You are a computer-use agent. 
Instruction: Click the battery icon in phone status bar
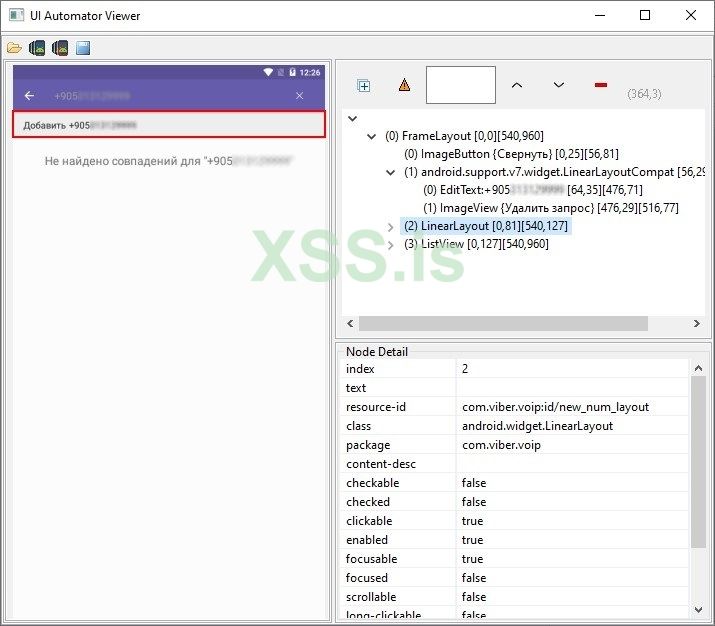(293, 72)
